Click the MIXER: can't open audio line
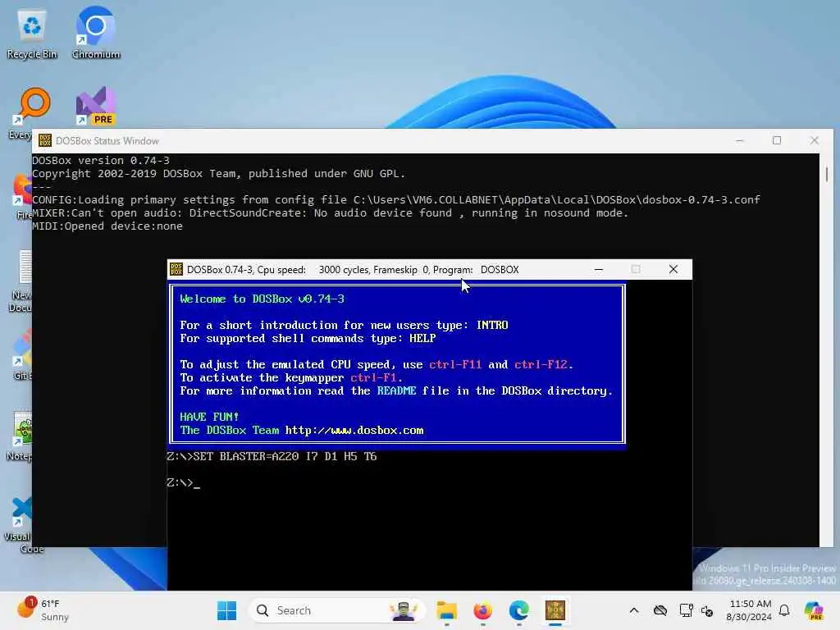Viewport: 840px width, 630px height. 330,213
